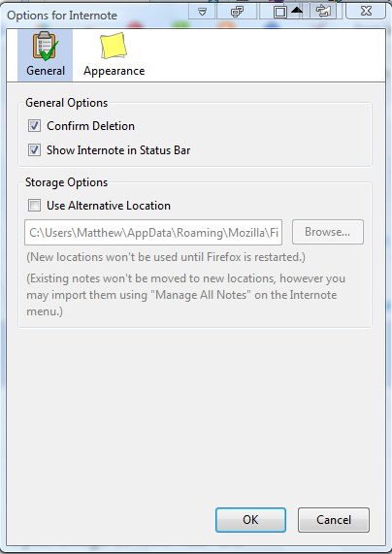
Task: Click the Use Alternative Location label text
Action: click(x=109, y=206)
